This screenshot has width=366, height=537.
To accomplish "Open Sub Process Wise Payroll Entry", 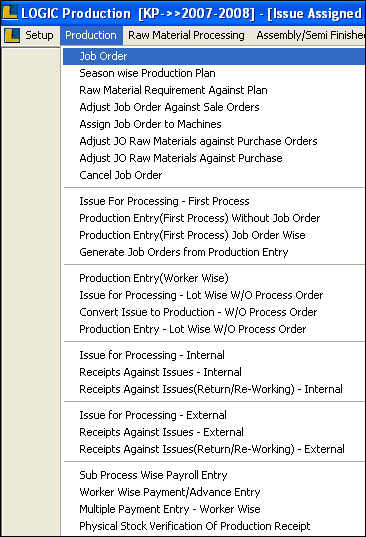I will 214,475.
